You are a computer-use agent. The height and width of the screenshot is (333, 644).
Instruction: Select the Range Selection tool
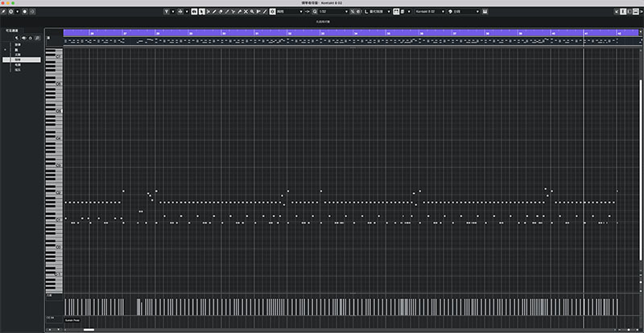[208, 11]
